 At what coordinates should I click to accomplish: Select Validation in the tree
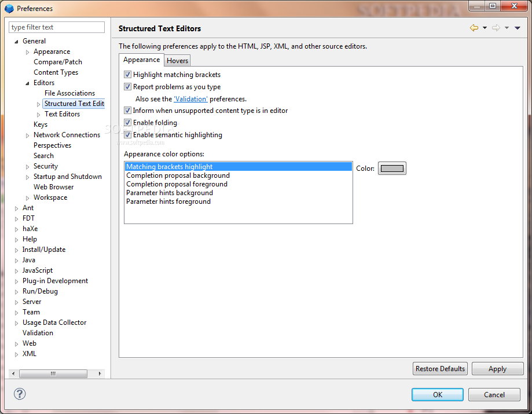[38, 332]
